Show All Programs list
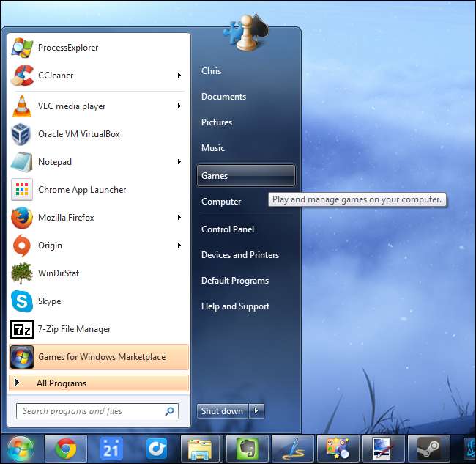This screenshot has width=476, height=464. tap(62, 383)
